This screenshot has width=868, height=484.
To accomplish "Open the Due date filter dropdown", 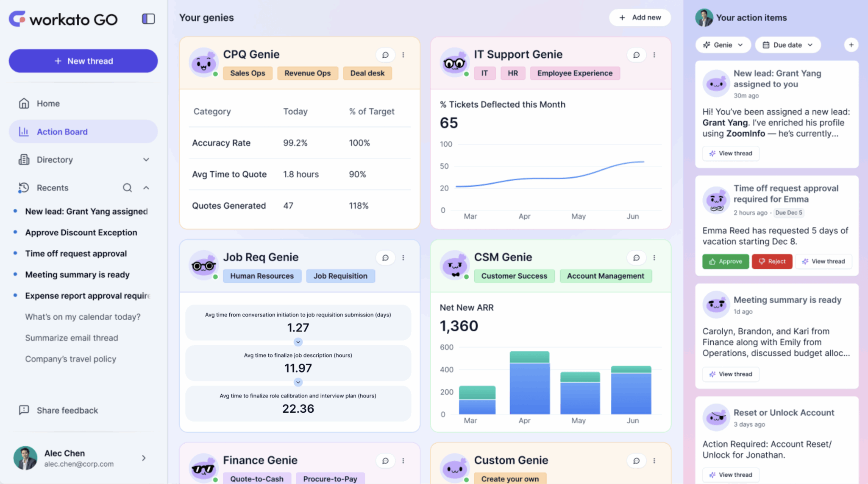I will 787,45.
